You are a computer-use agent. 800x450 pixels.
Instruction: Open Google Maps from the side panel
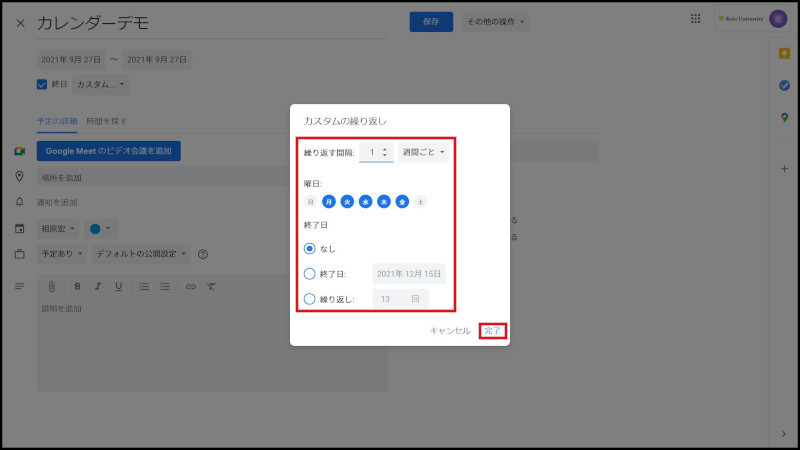pos(785,117)
